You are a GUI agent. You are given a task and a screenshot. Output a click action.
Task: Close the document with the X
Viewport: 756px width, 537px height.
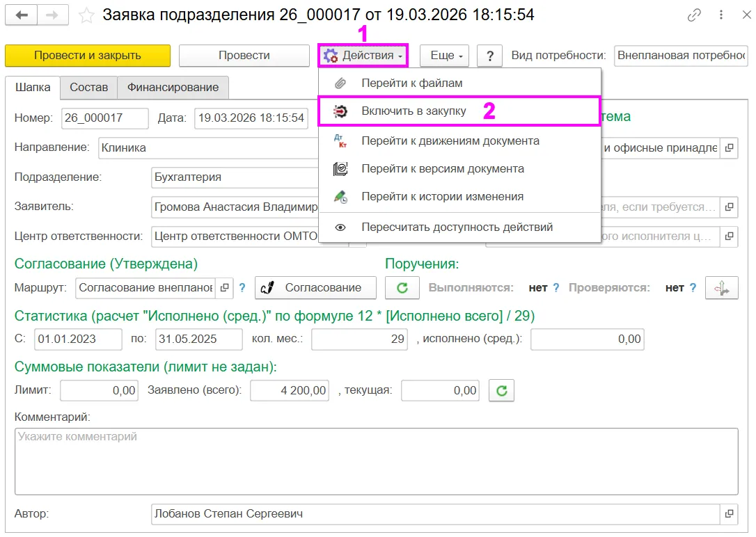point(746,15)
